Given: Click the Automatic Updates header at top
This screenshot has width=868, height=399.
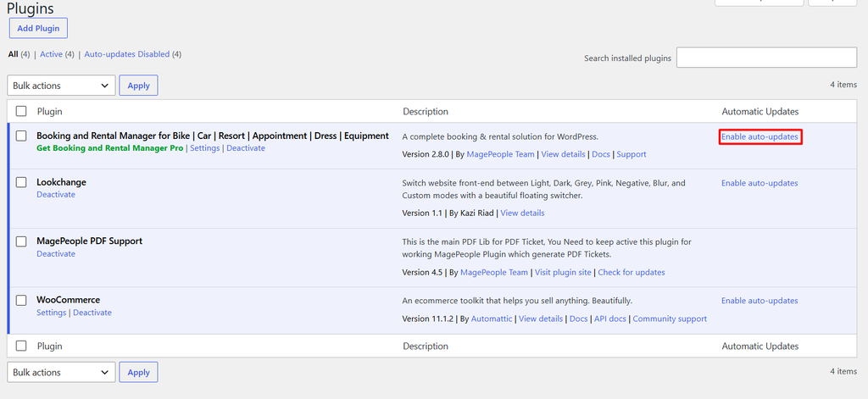Looking at the screenshot, I should click(760, 111).
